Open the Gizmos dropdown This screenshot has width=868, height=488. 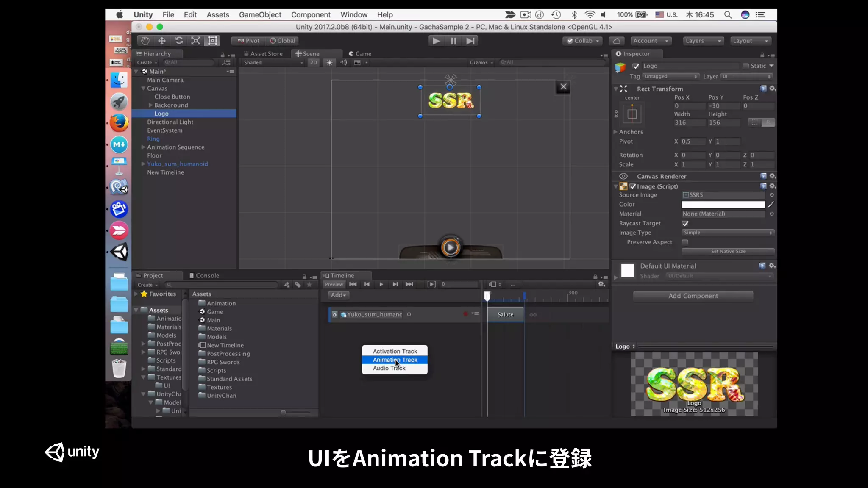tap(481, 62)
